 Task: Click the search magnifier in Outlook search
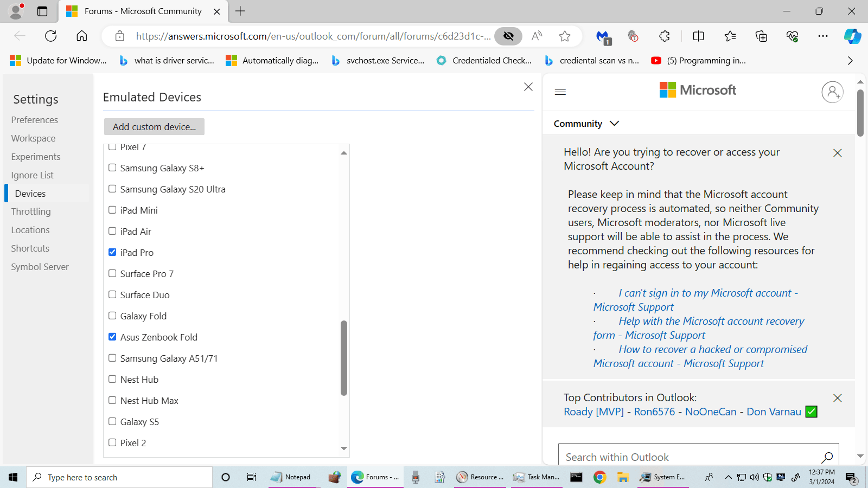tap(827, 457)
